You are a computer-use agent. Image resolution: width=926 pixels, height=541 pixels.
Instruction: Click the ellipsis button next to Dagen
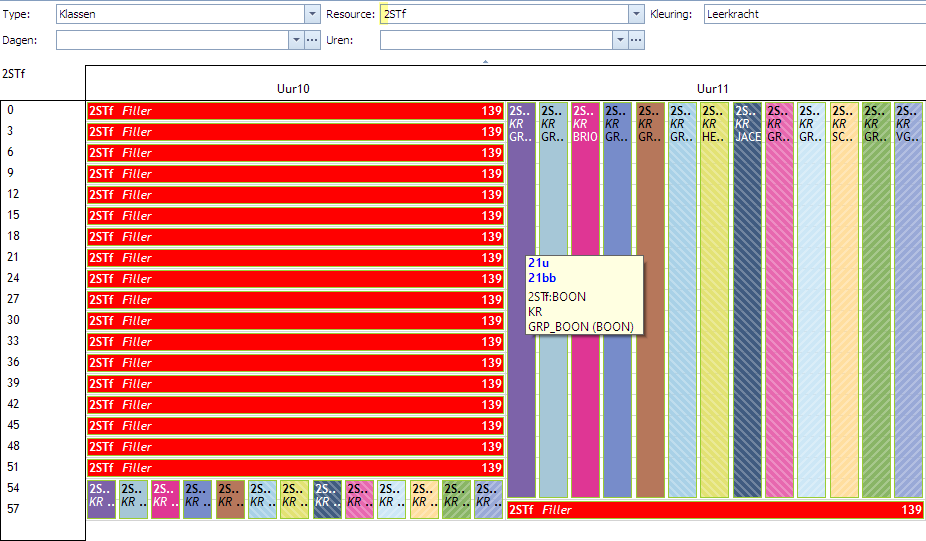[x=312, y=40]
